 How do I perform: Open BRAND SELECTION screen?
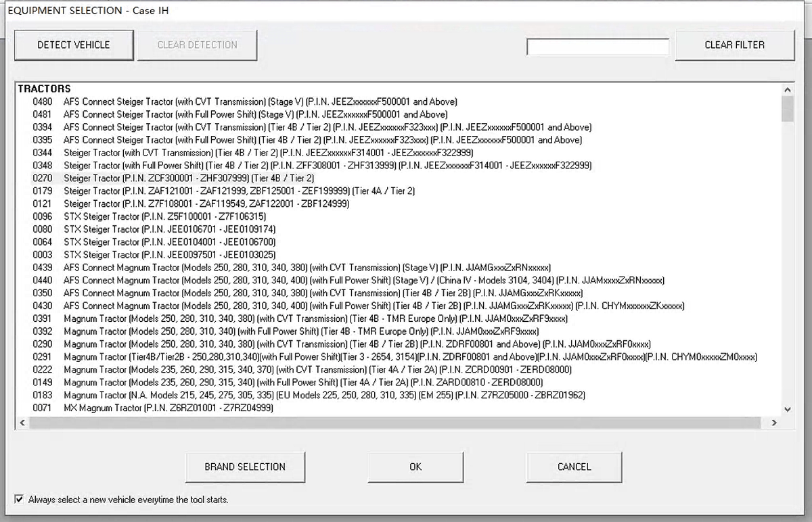[245, 467]
